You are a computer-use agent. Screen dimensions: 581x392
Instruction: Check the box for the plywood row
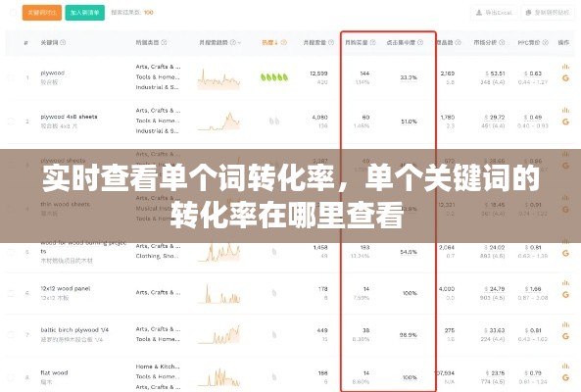tap(11, 77)
